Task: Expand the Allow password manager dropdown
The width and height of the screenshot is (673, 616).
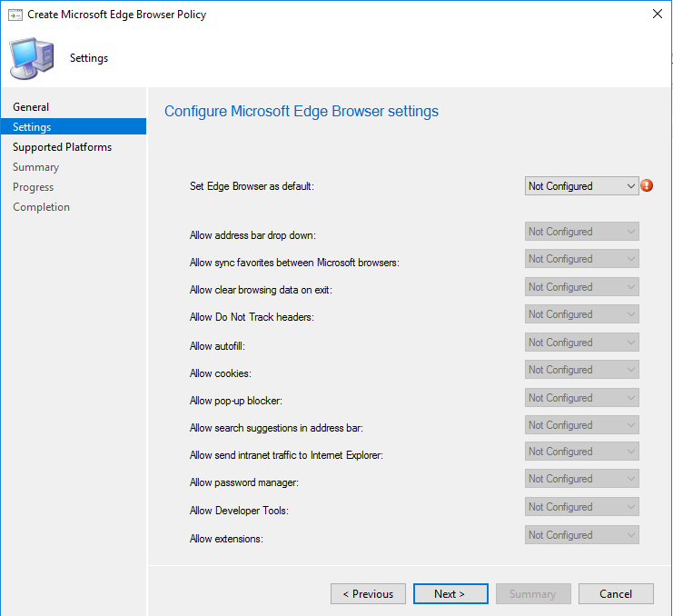Action: pyautogui.click(x=582, y=479)
